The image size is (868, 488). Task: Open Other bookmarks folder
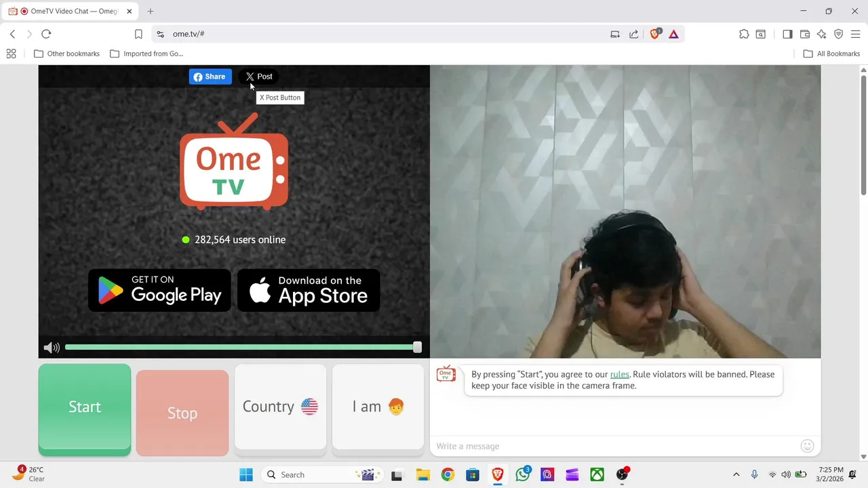coord(66,54)
